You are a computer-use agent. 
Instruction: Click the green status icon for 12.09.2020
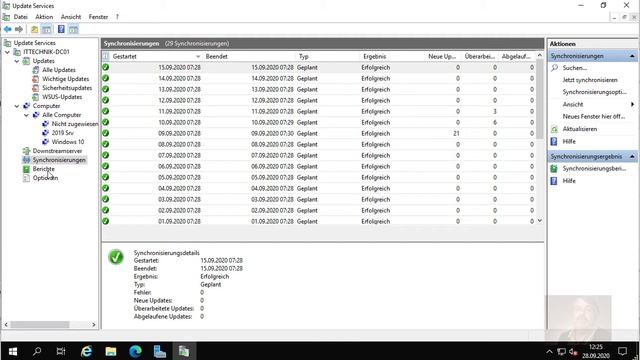(106, 100)
